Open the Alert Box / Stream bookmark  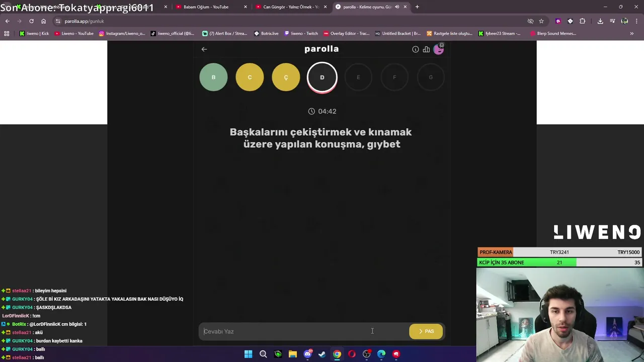pyautogui.click(x=224, y=34)
